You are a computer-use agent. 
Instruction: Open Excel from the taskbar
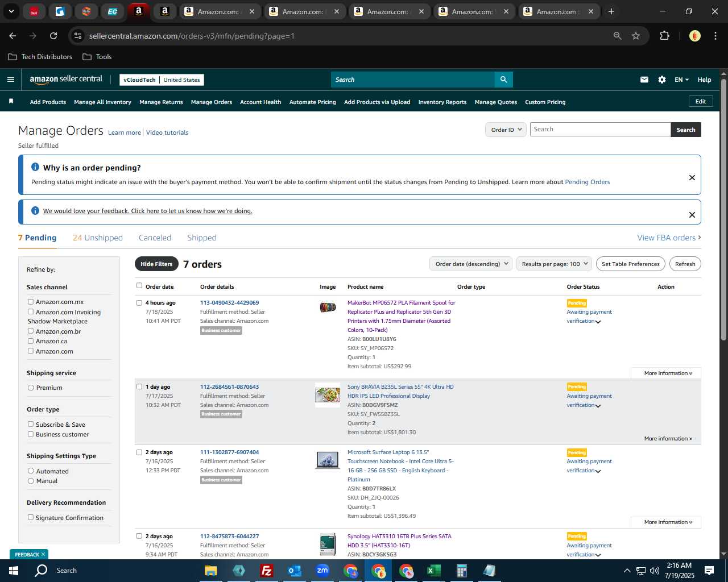coord(434,571)
